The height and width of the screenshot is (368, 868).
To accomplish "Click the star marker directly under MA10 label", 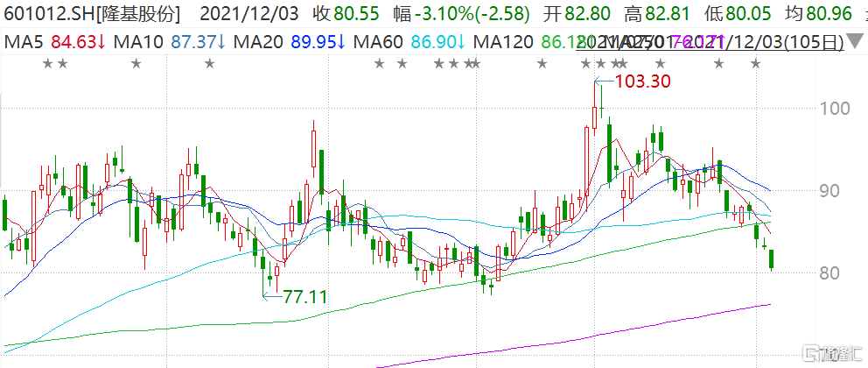I will (x=136, y=64).
